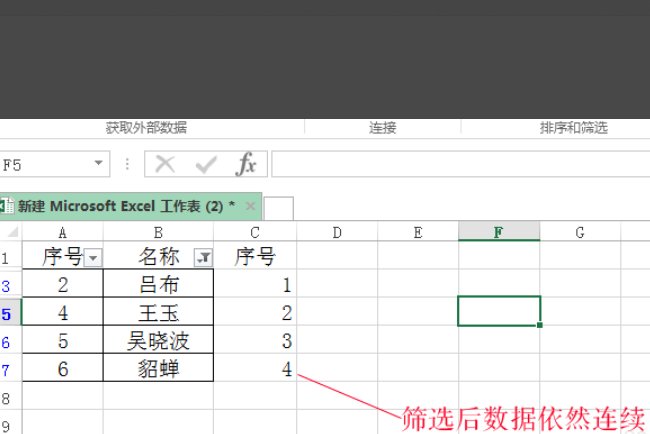Select column A header
This screenshot has width=650, height=434.
coord(63,232)
